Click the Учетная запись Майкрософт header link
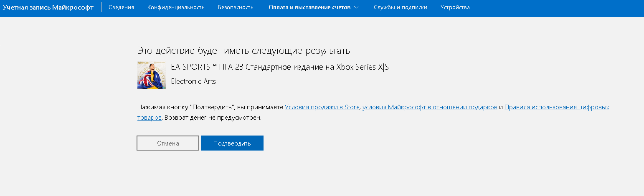The height and width of the screenshot is (196, 644). (48, 8)
